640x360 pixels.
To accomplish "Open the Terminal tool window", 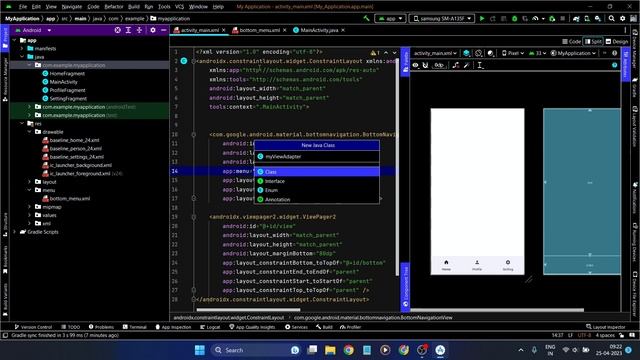I will pos(134,327).
